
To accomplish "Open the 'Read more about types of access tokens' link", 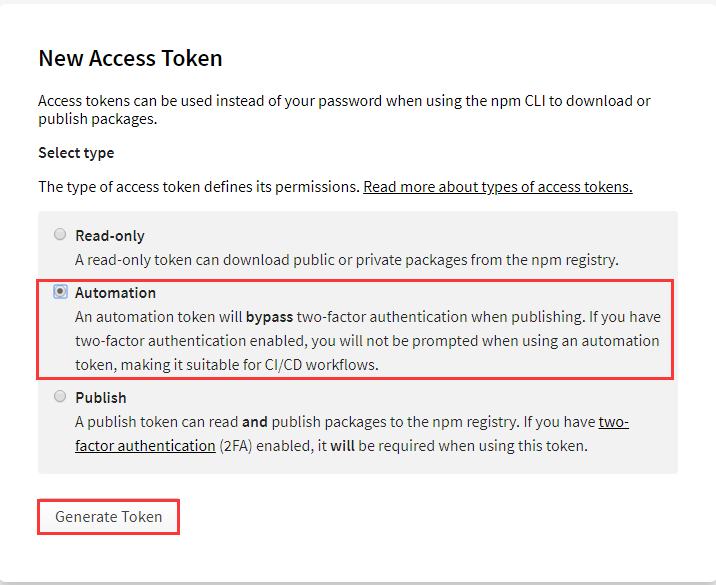I will [497, 187].
